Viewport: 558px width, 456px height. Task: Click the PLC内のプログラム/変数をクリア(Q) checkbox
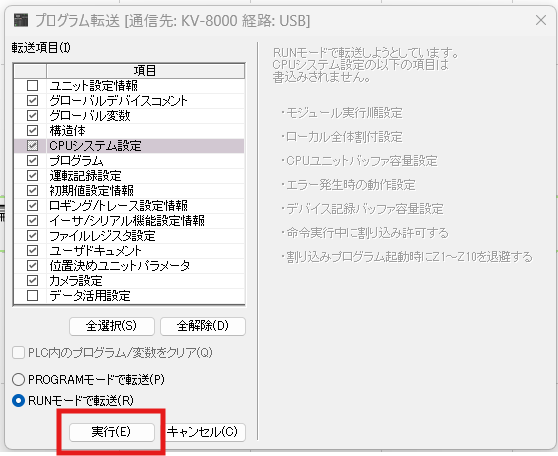[x=18, y=353]
